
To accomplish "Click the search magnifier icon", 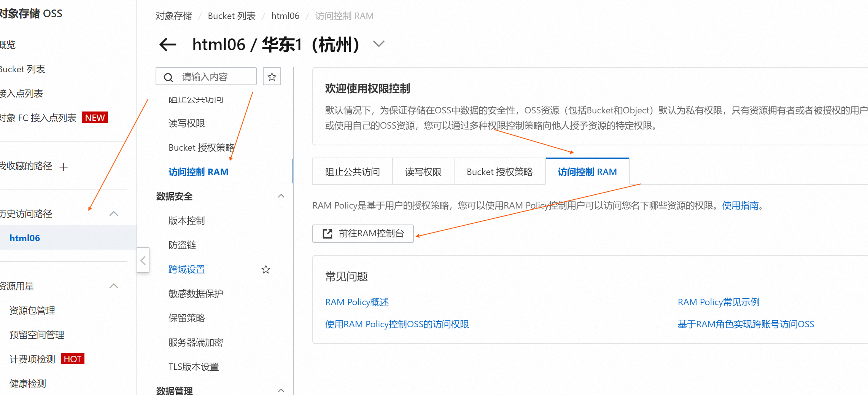I will pos(169,77).
